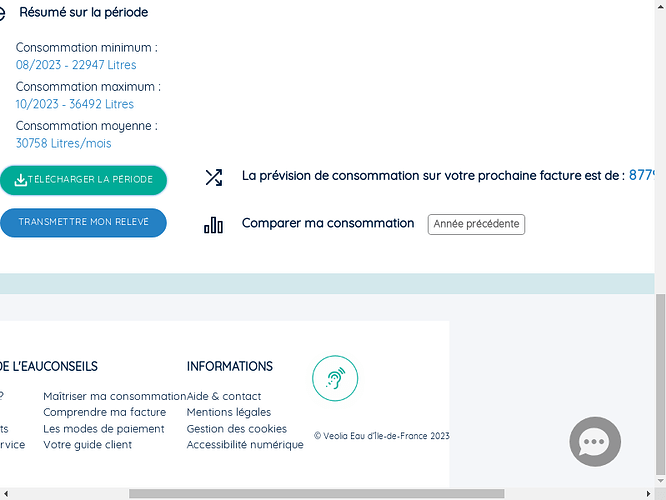Click the download icon in Télécharger button

click(20, 180)
